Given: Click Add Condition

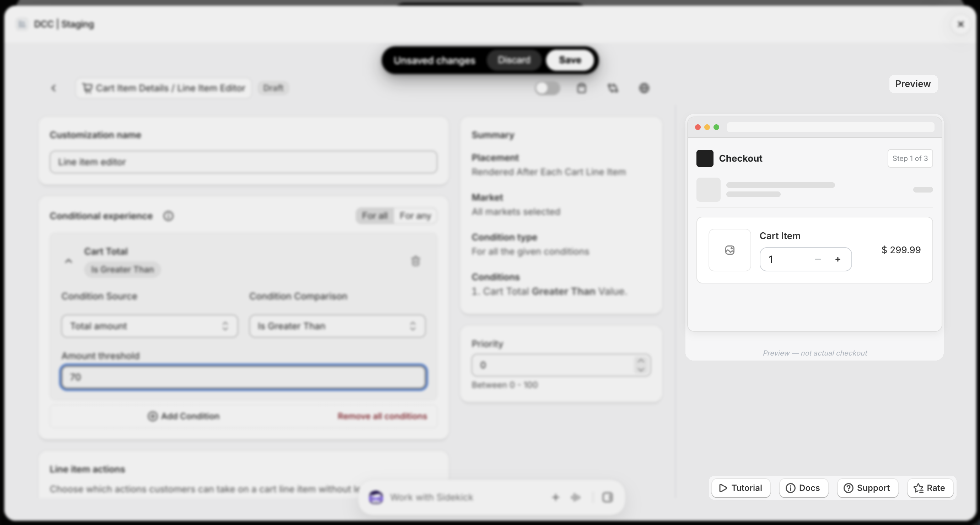Looking at the screenshot, I should 183,416.
